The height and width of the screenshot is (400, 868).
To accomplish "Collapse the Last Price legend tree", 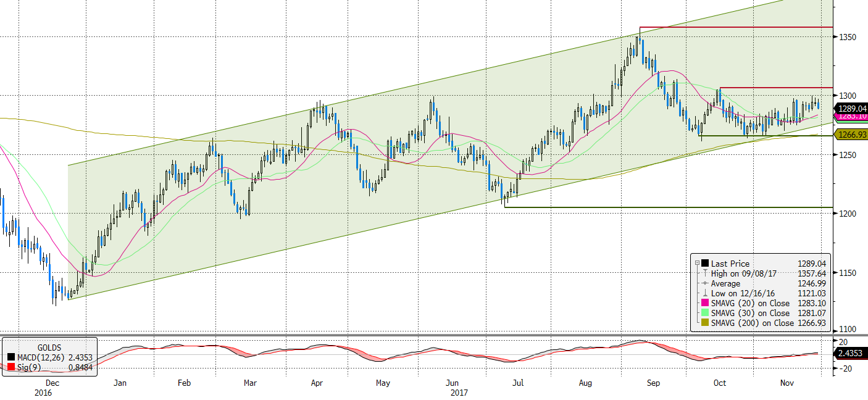I will [696, 264].
